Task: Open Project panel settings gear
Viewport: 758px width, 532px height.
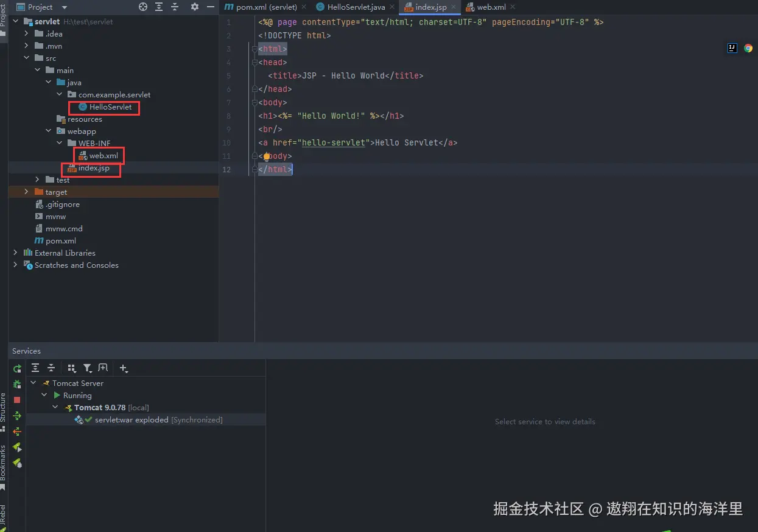Action: point(195,7)
